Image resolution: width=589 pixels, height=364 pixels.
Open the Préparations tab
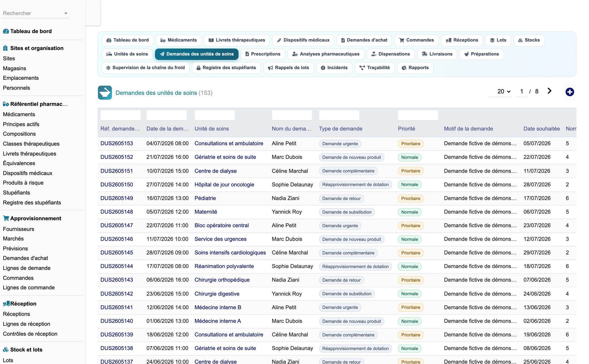pos(482,54)
